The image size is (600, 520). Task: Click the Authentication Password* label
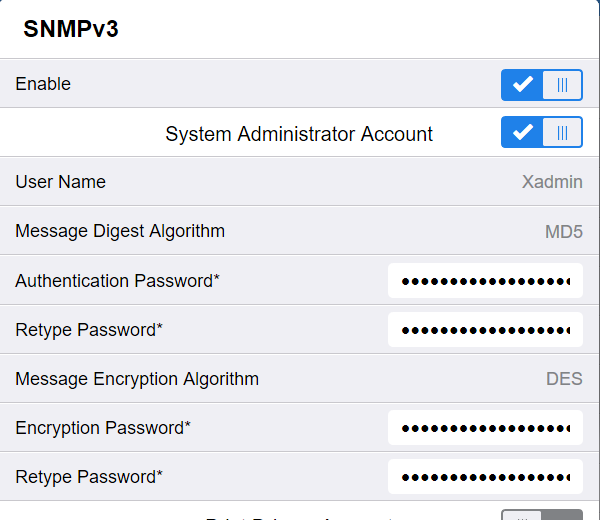117,281
